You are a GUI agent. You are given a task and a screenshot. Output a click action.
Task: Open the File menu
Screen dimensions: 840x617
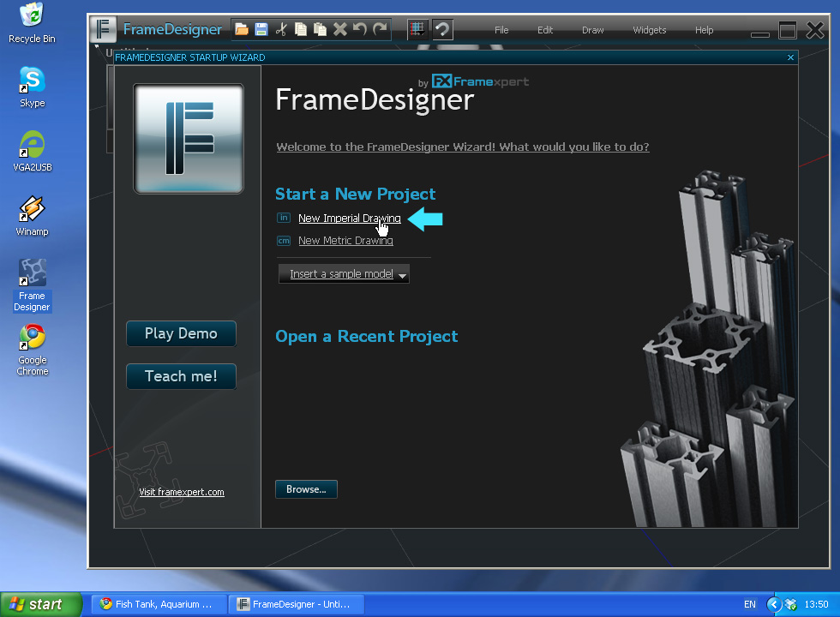(x=501, y=30)
